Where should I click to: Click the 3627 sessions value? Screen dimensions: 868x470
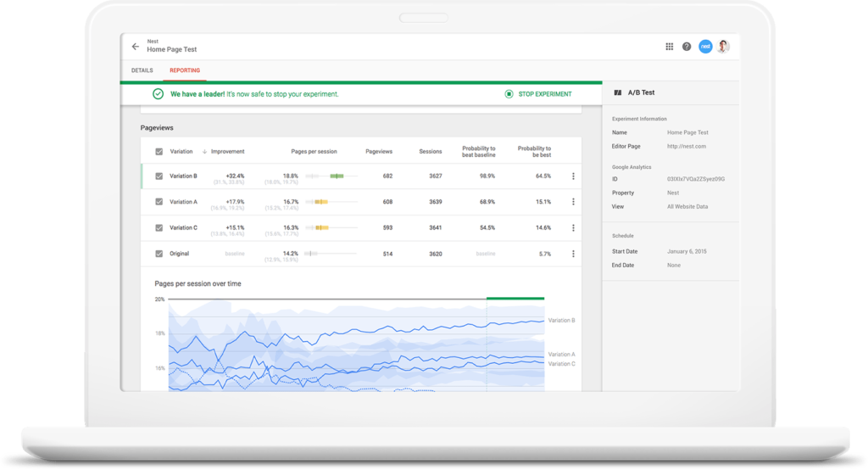(436, 176)
